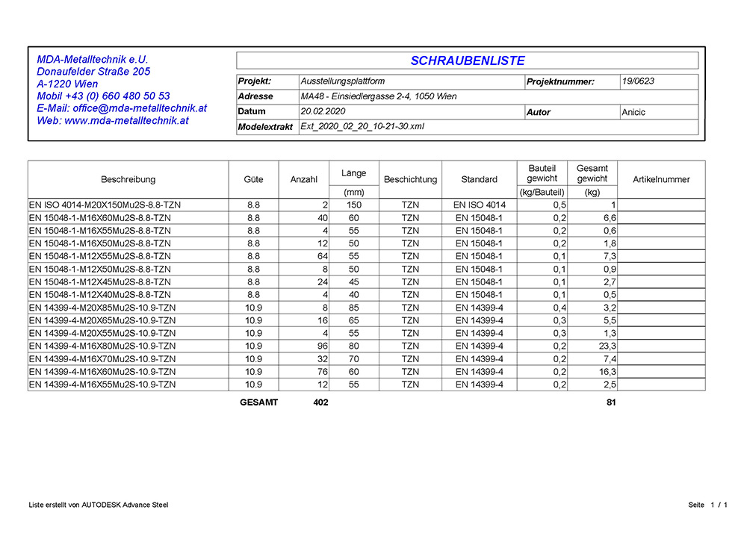Click the Artikelnummer column header

pos(661,179)
